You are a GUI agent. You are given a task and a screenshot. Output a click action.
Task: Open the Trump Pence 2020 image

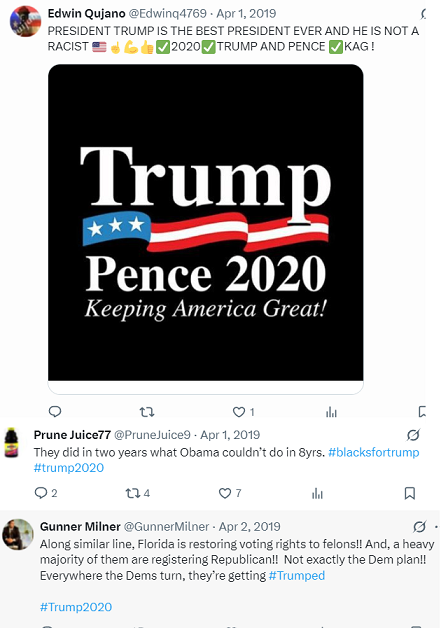[x=205, y=223]
